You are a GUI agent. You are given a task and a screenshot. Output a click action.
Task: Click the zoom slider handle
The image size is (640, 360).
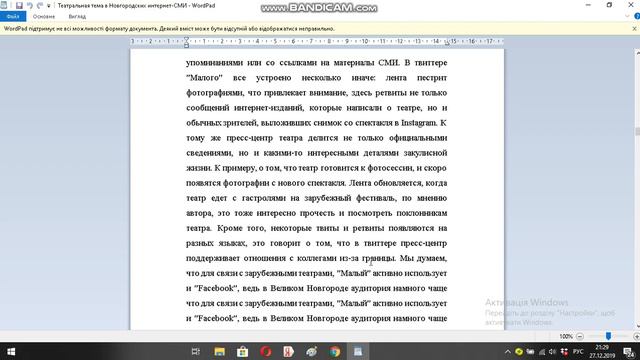[x=608, y=336]
